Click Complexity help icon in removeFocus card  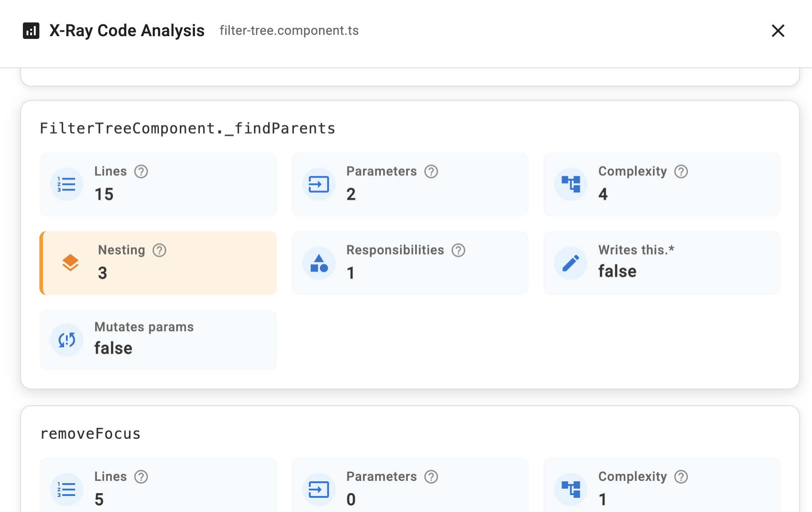click(x=681, y=477)
